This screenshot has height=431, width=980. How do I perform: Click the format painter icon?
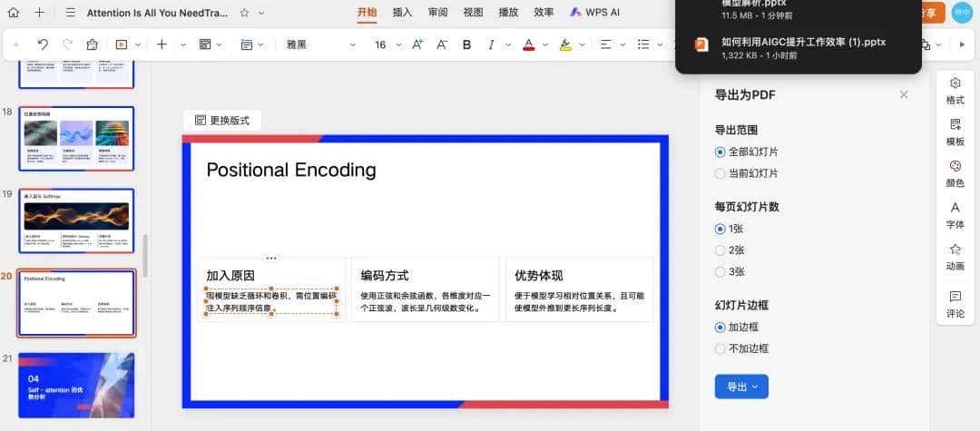tap(92, 44)
